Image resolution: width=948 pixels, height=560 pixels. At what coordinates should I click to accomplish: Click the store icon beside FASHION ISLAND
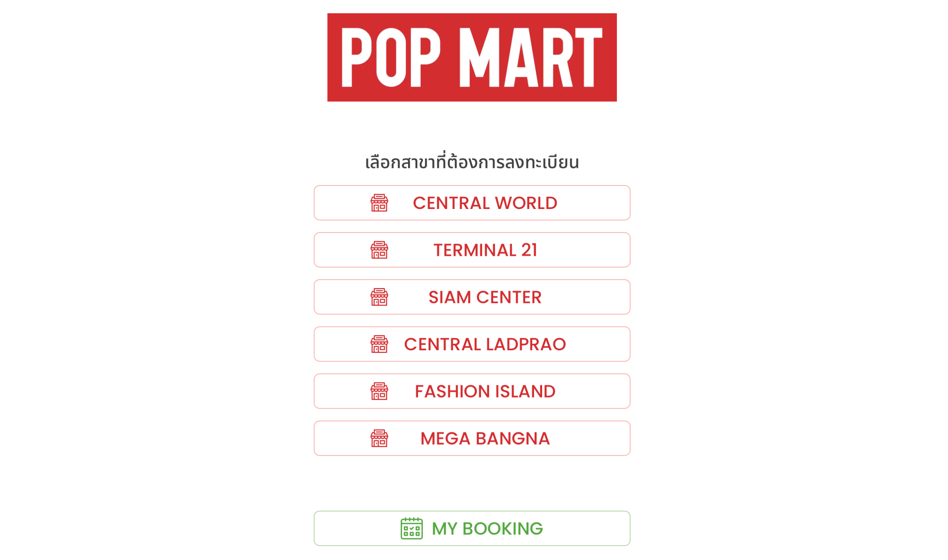point(379,391)
